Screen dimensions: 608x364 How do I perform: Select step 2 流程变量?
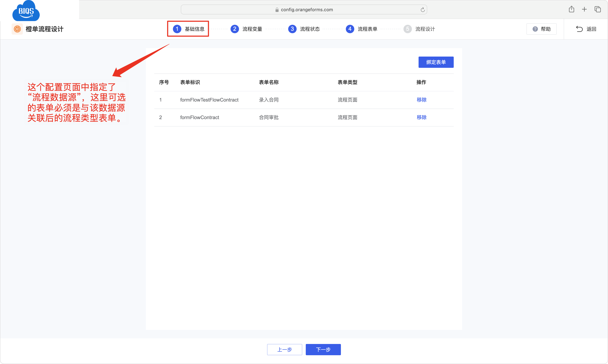(246, 29)
